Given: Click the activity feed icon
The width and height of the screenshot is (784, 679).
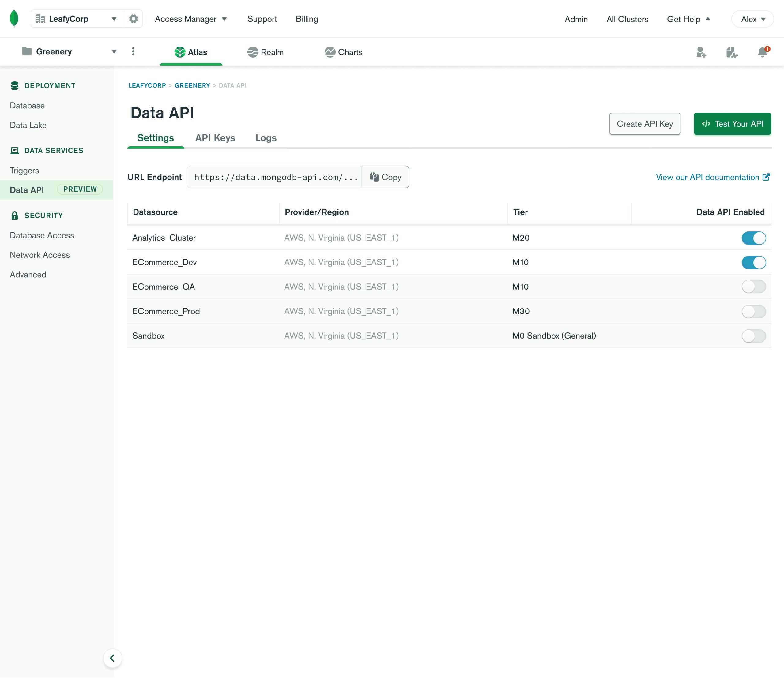Looking at the screenshot, I should coord(731,52).
